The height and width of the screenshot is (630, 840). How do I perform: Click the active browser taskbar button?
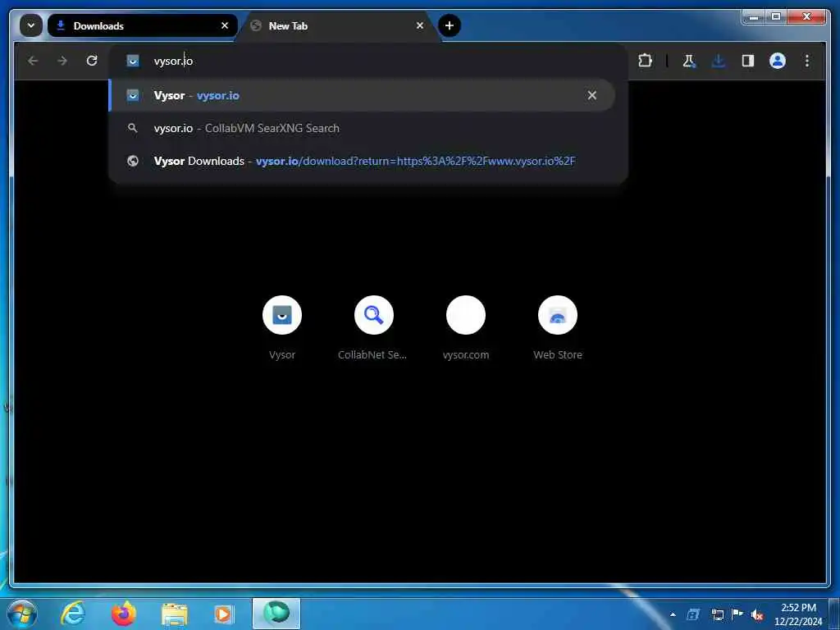pyautogui.click(x=276, y=614)
